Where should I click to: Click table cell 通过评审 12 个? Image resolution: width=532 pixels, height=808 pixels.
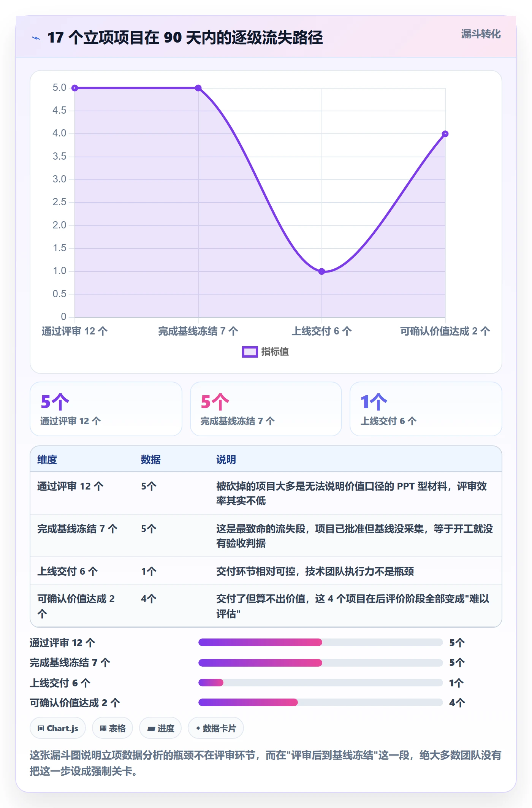pos(70,486)
